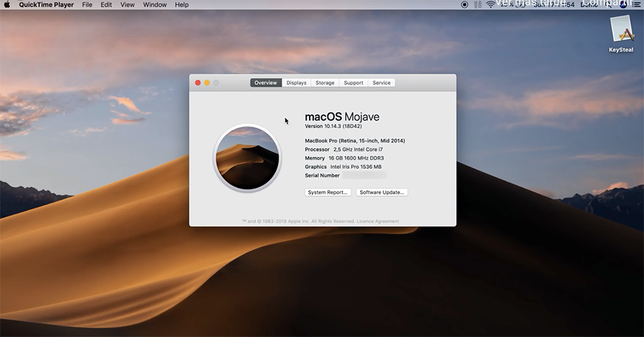Click the Intel Iris Pro 1536 MB graphics value
The height and width of the screenshot is (337, 644).
356,166
